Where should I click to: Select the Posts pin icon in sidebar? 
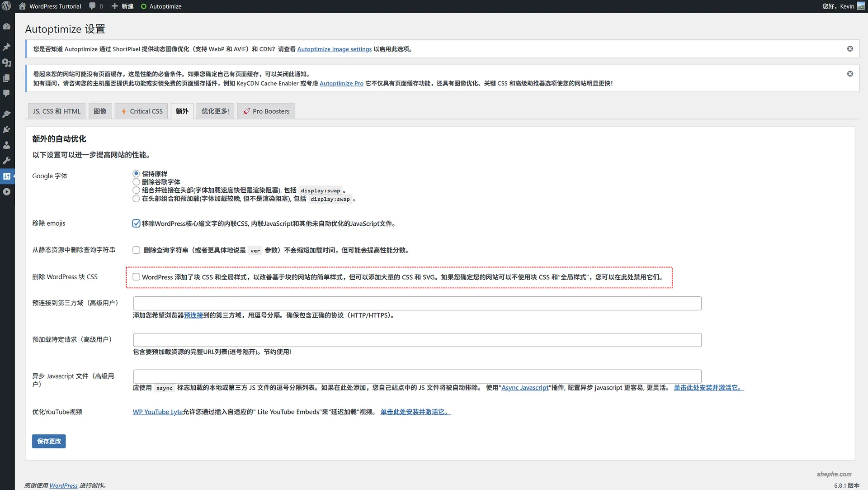pos(7,47)
